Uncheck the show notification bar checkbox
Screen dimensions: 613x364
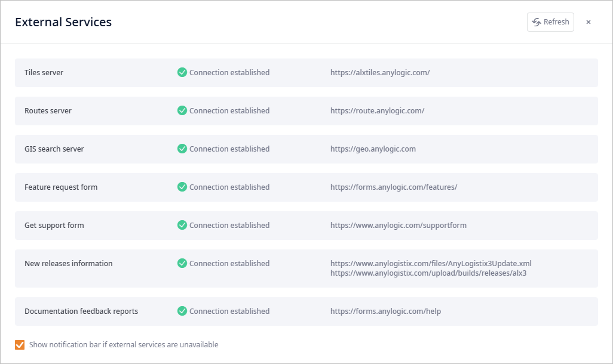tap(20, 344)
